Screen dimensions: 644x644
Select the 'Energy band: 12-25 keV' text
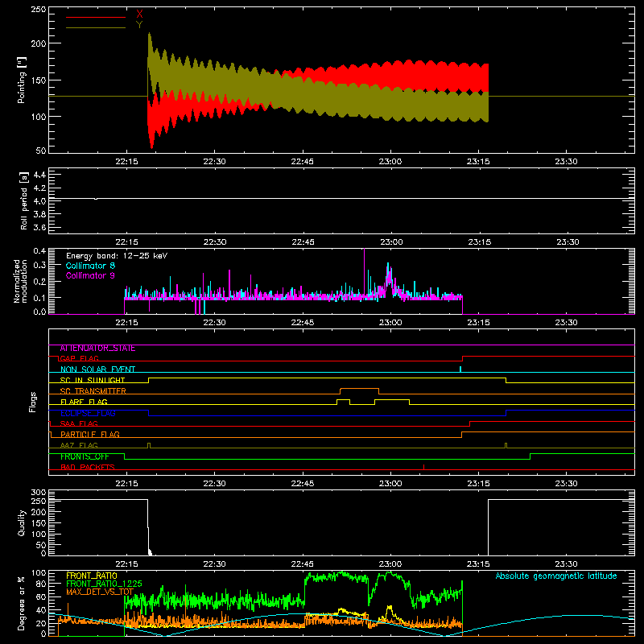117,256
